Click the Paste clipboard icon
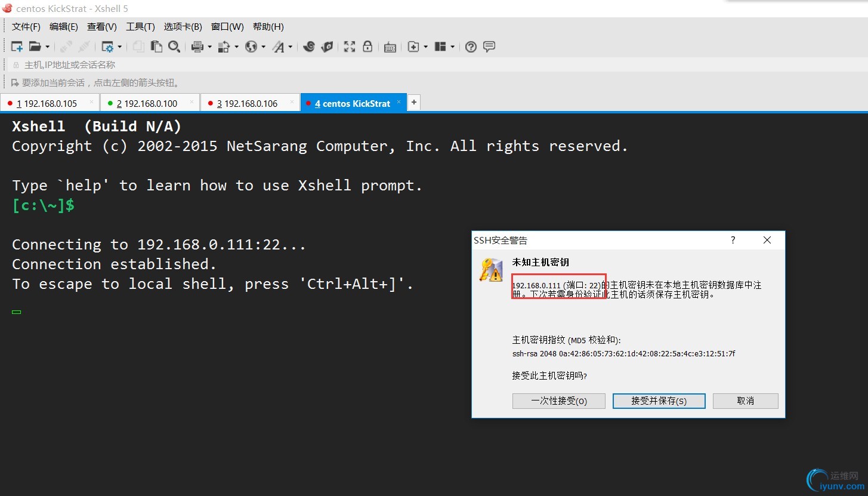The width and height of the screenshot is (868, 496). pos(156,47)
